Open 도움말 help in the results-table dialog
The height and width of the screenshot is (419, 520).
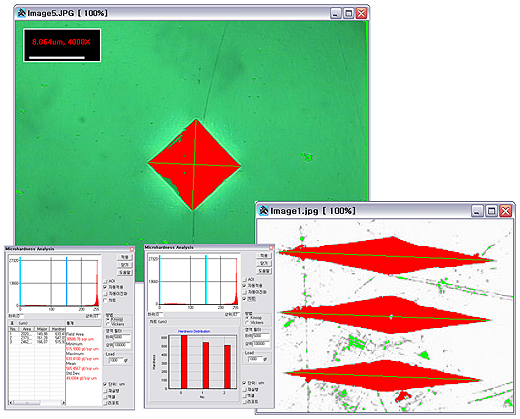(x=125, y=272)
